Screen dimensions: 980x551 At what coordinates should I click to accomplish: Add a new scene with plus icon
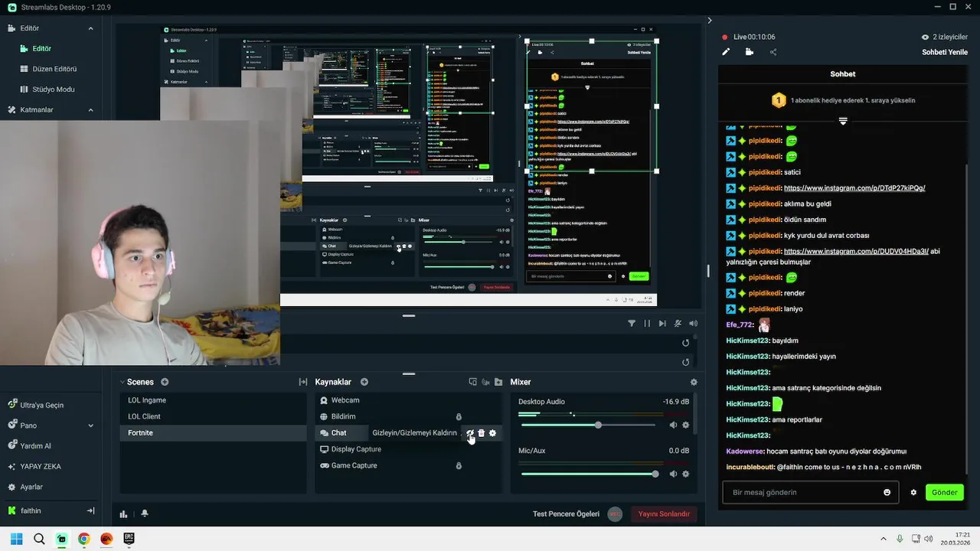click(165, 382)
